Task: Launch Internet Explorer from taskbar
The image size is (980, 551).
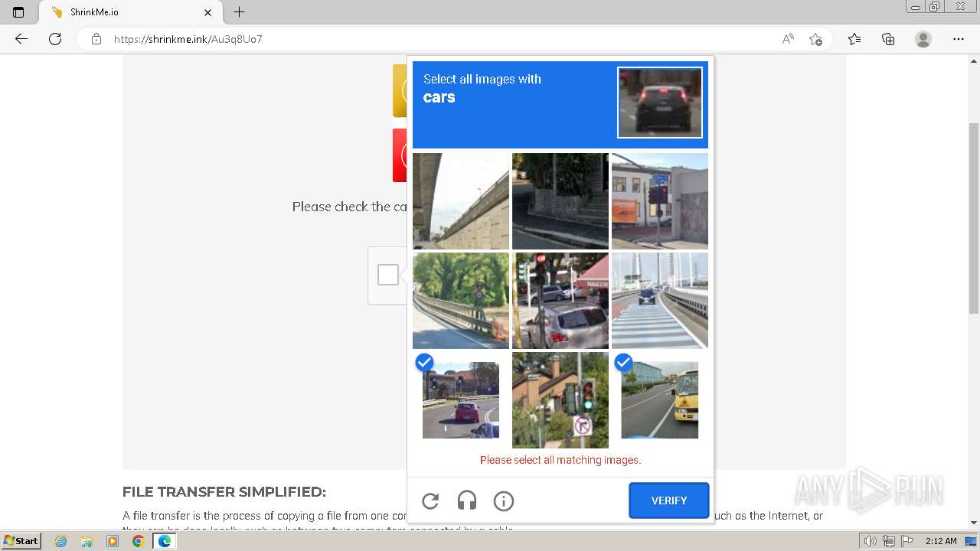Action: [61, 541]
